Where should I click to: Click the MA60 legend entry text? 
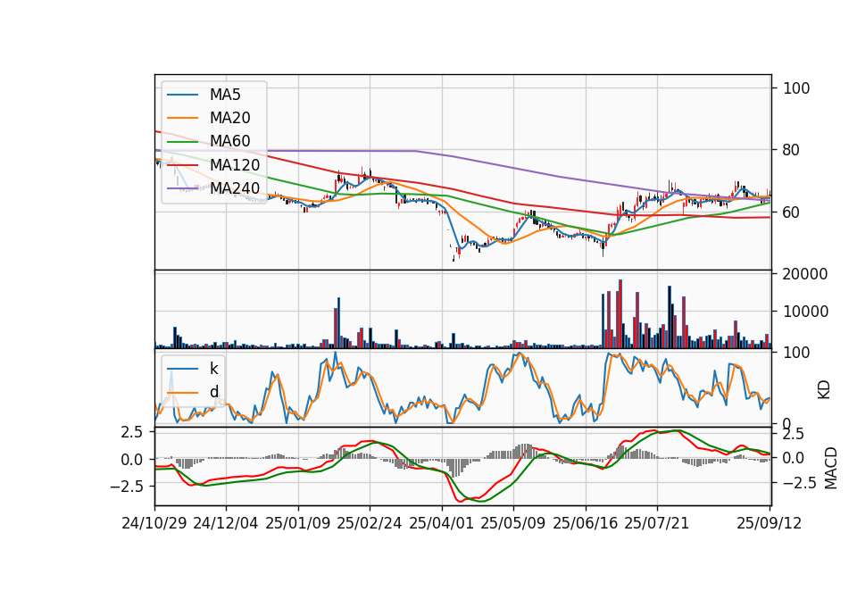click(230, 141)
